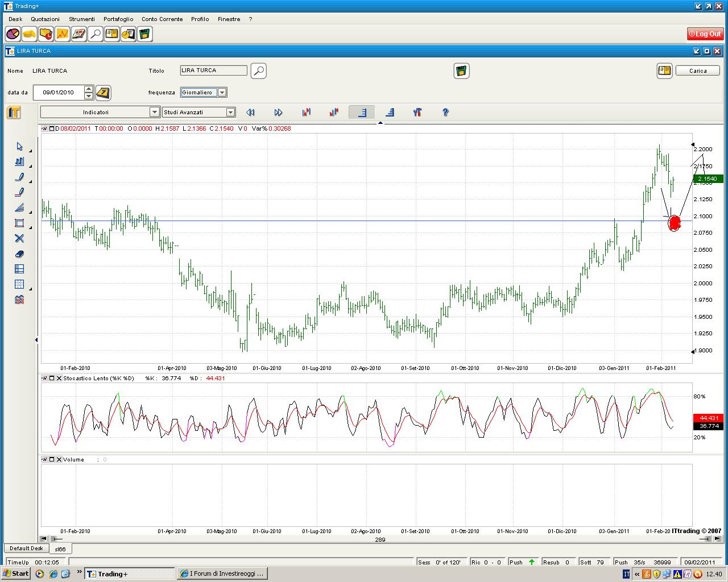
Task: Expand the pointer tool submenu arrow
Action: (x=30, y=150)
